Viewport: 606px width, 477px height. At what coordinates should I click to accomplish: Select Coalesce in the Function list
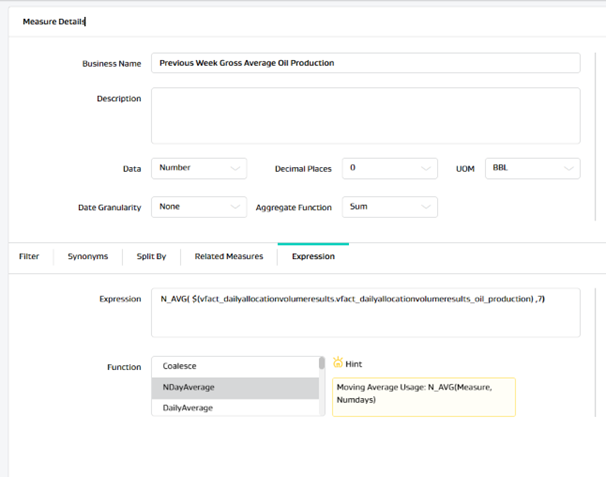click(x=235, y=366)
